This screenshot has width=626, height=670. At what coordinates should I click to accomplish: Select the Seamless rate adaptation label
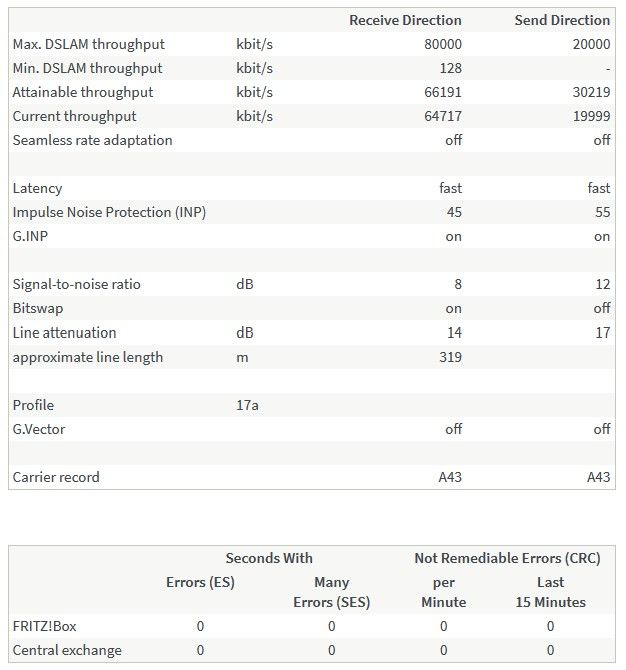point(92,140)
